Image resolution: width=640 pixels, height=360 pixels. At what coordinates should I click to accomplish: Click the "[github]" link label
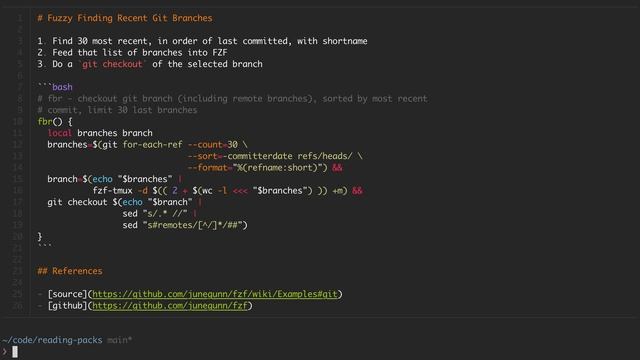tap(67, 305)
